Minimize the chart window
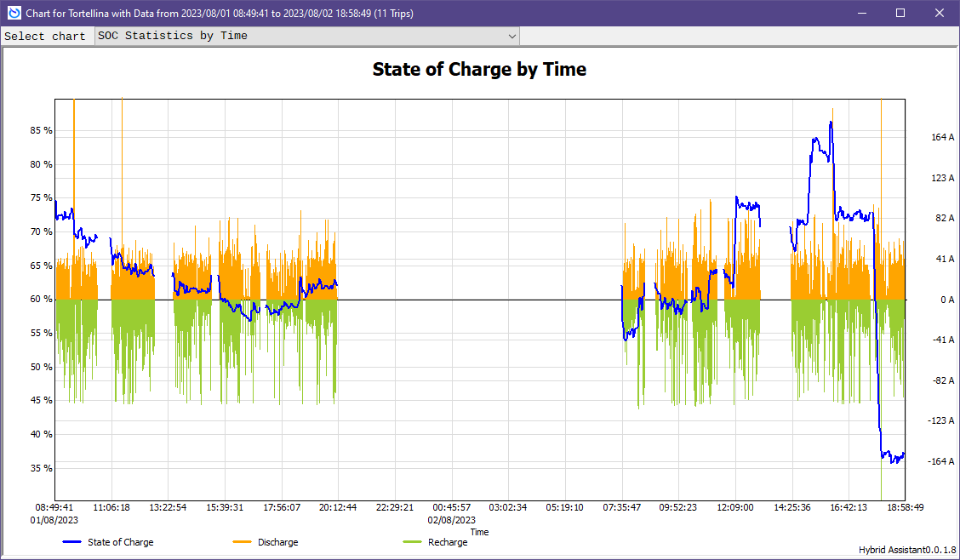Viewport: 960px width, 560px height. [862, 13]
